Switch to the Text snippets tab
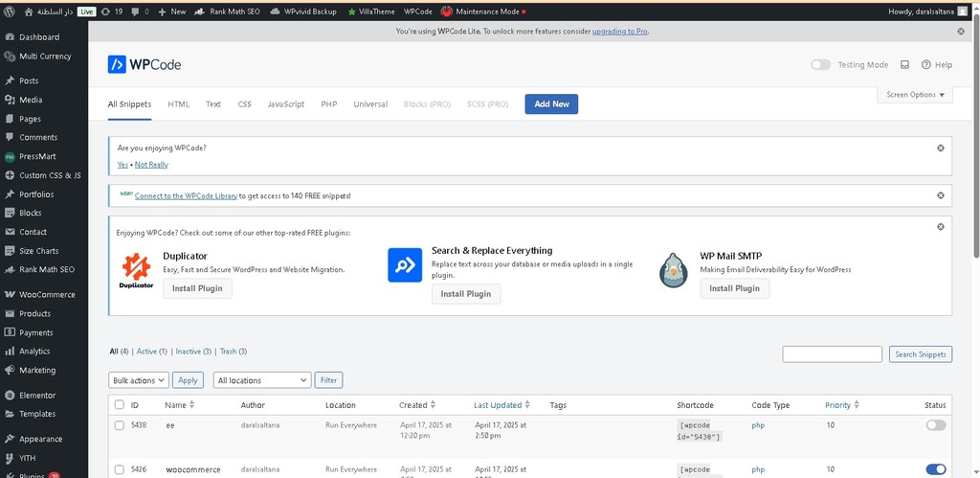This screenshot has height=478, width=980. [213, 104]
